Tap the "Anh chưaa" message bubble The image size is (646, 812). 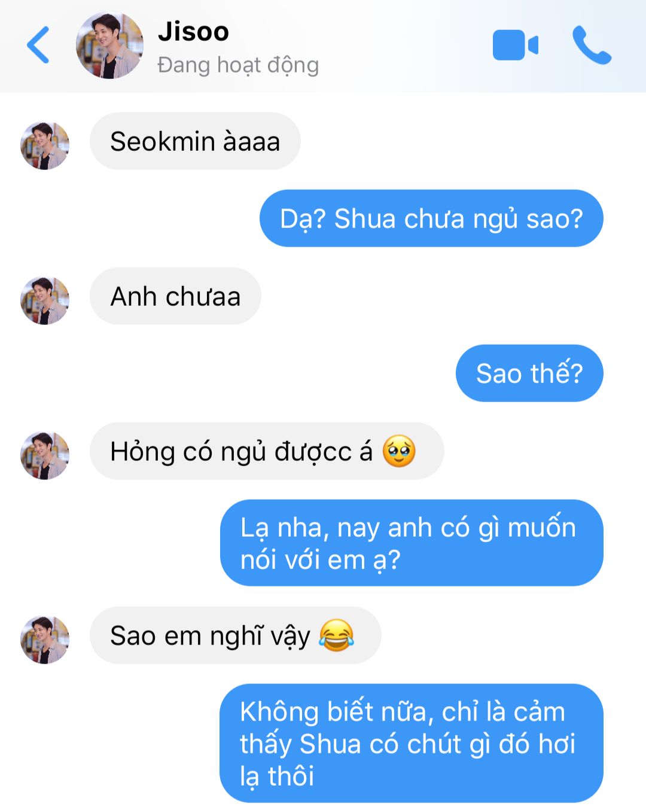175,296
